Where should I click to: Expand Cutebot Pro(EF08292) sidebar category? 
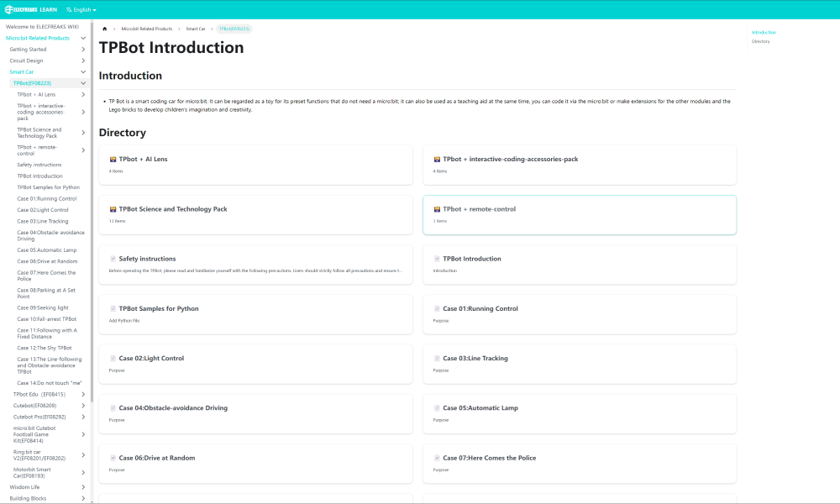[83, 417]
